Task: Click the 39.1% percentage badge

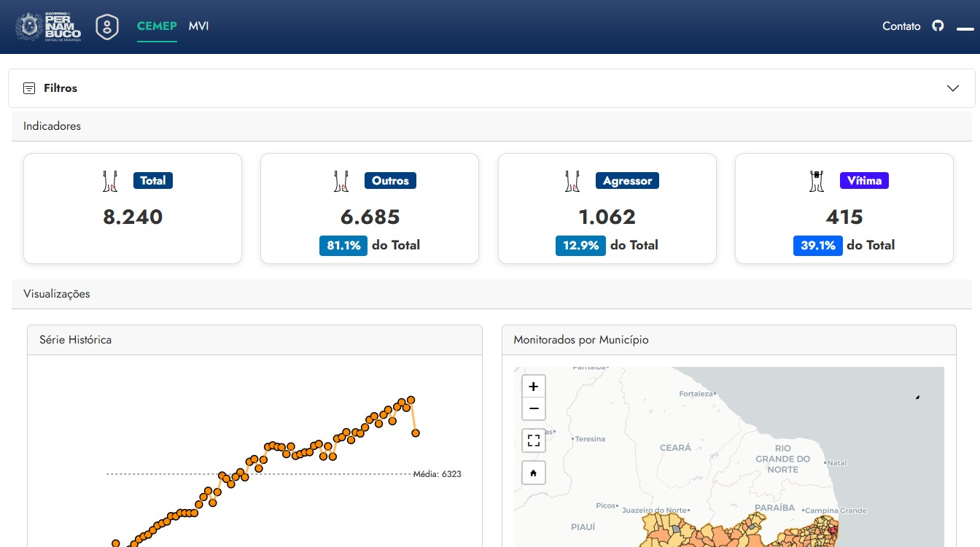Action: pyautogui.click(x=817, y=246)
